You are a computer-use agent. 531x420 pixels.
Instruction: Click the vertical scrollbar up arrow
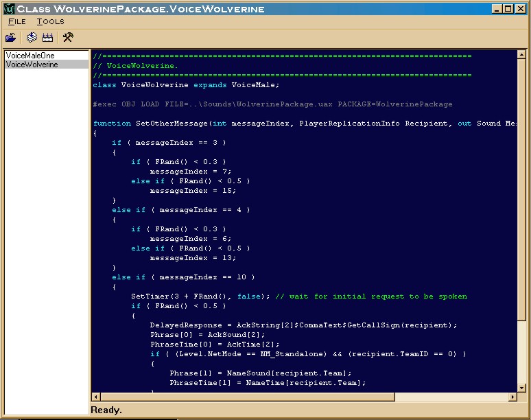click(x=521, y=54)
